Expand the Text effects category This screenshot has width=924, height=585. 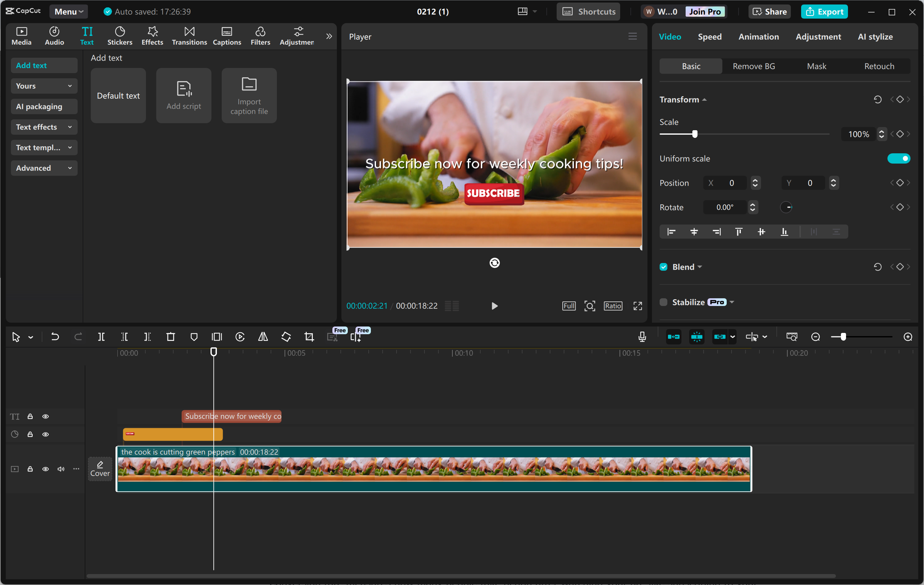(44, 127)
